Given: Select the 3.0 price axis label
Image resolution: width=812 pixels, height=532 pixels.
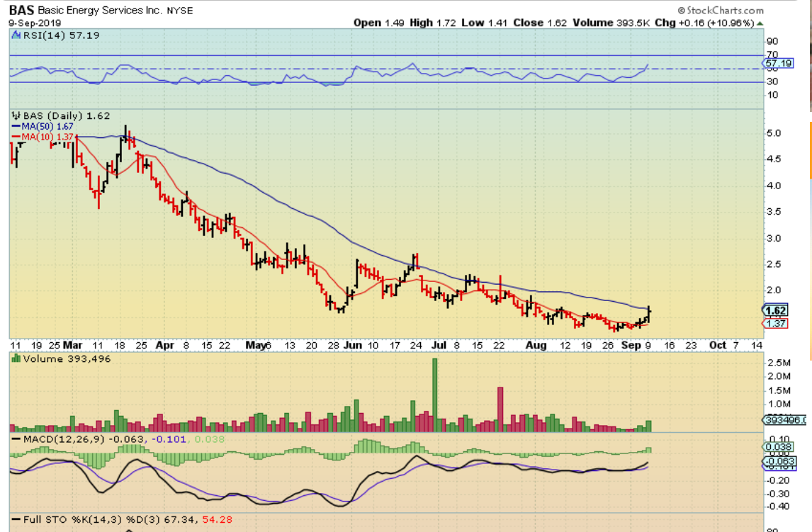Looking at the screenshot, I should (x=773, y=239).
